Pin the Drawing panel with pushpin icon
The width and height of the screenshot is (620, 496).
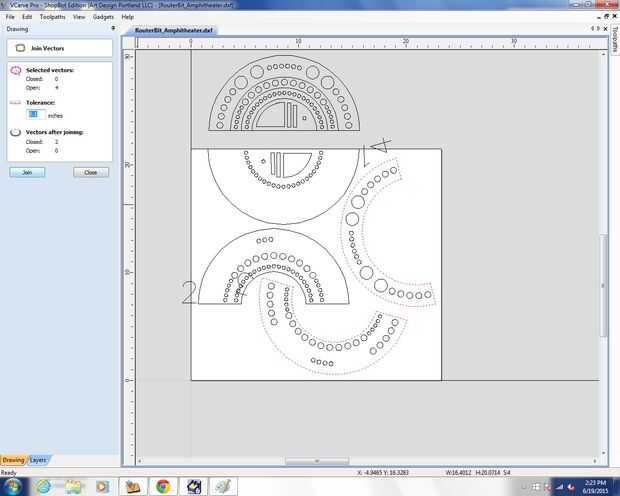tap(113, 28)
